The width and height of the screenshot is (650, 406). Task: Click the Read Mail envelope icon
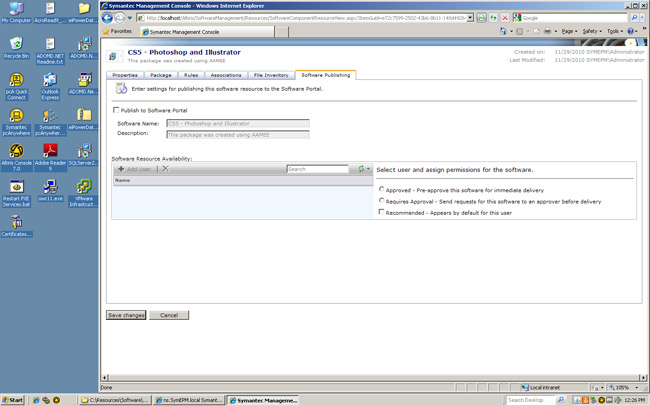(537, 31)
